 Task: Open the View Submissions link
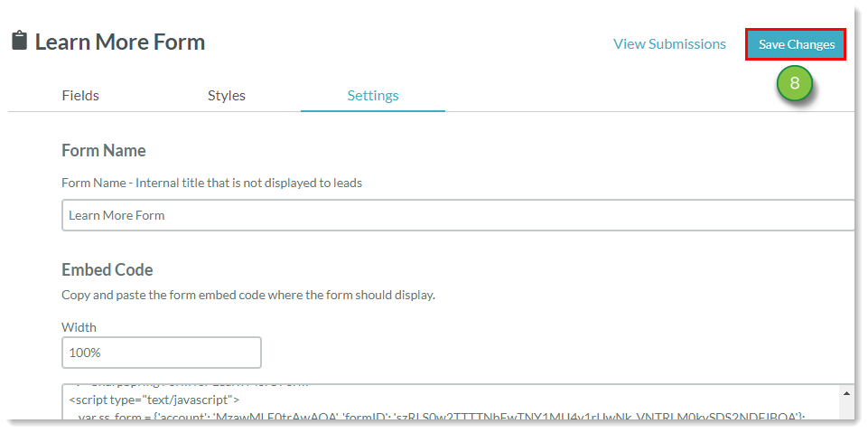click(669, 44)
